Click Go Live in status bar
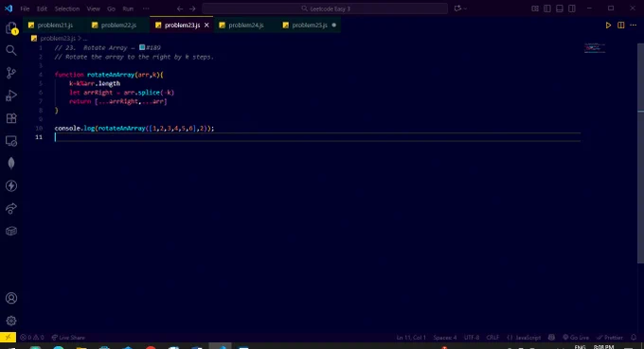The width and height of the screenshot is (644, 349). pos(576,338)
